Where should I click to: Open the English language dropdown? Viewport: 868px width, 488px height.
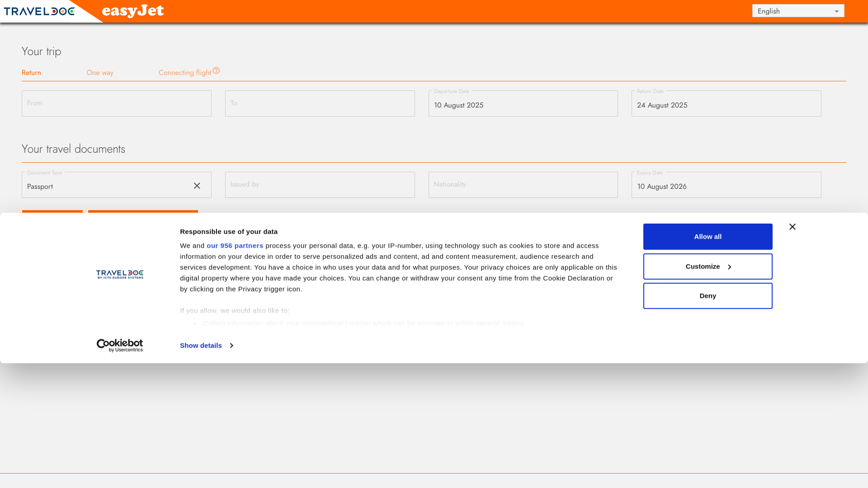pos(798,11)
